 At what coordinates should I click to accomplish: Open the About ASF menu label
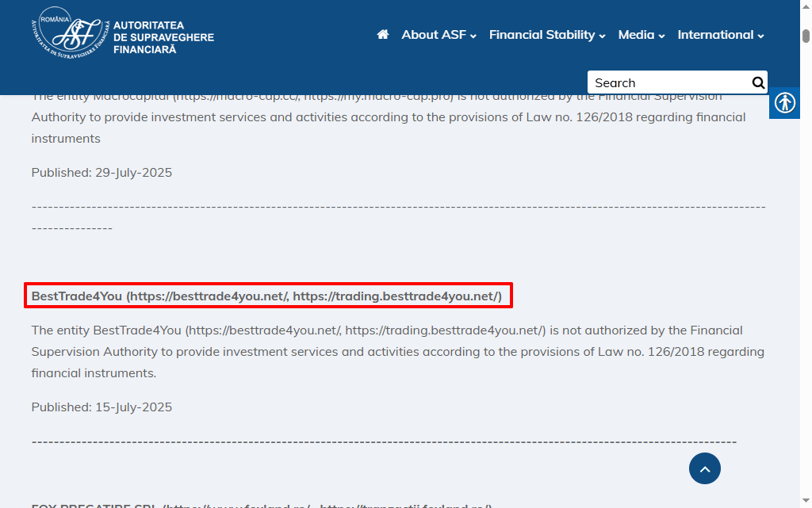tap(434, 35)
